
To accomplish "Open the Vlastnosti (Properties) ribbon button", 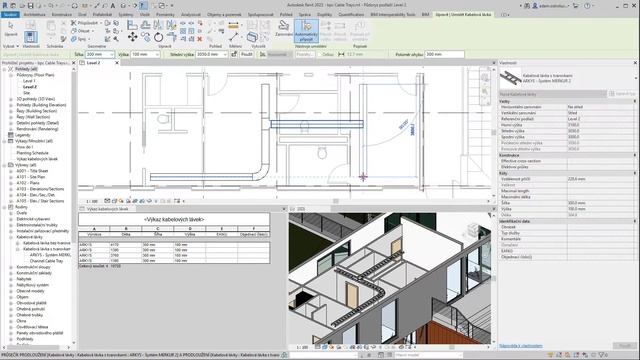I will coord(31,37).
